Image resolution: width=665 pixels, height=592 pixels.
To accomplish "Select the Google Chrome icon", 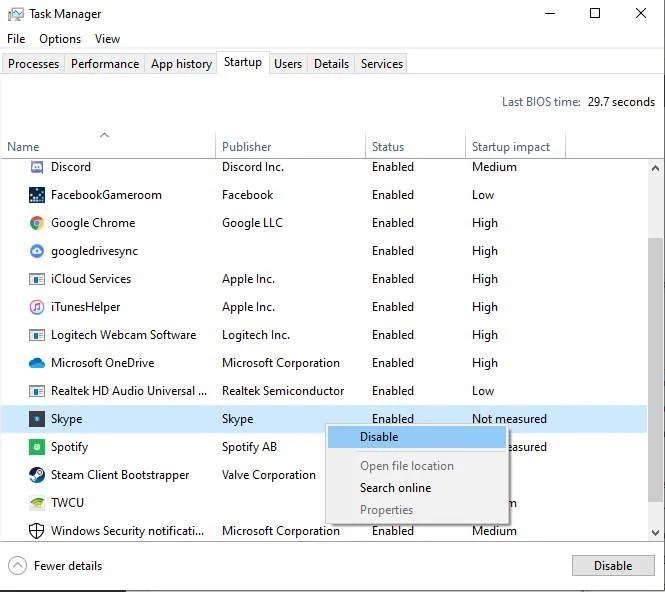I will click(x=37, y=223).
